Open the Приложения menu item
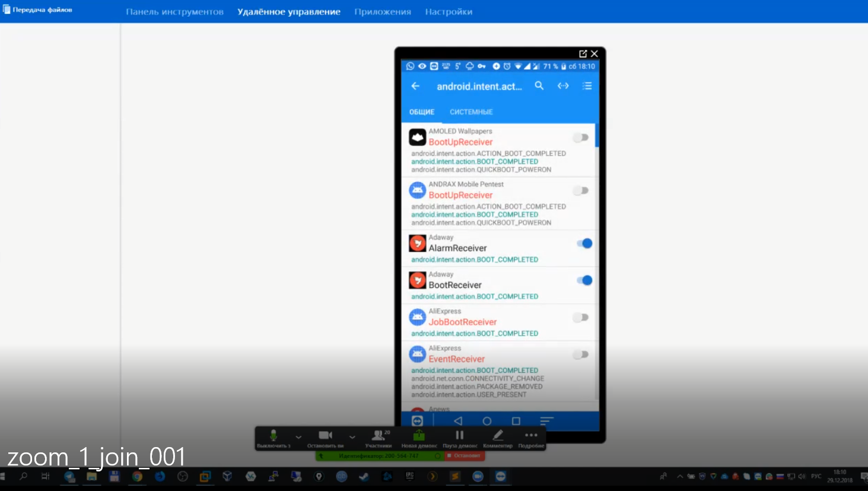Screen dimensions: 868x491 382,12
